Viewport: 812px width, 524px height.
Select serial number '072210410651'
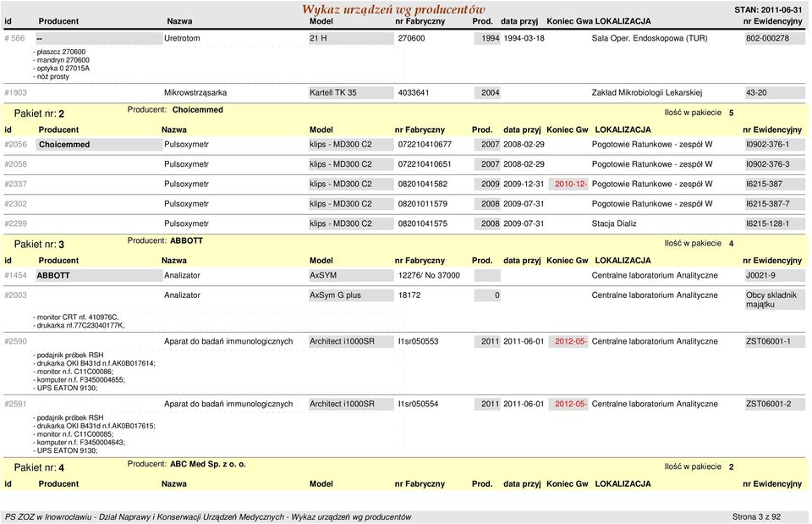[x=425, y=164]
